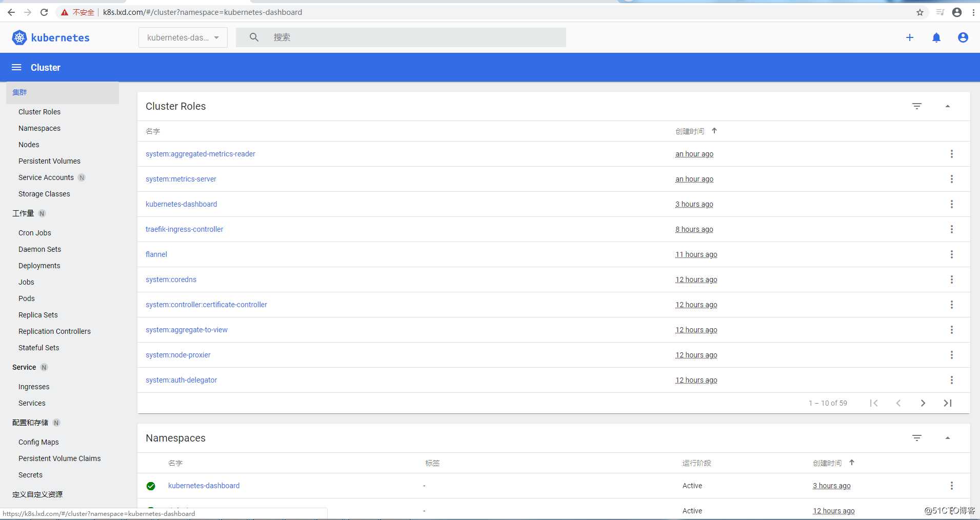Open Config Maps in the sidebar
Viewport: 980px width, 520px height.
[x=38, y=442]
